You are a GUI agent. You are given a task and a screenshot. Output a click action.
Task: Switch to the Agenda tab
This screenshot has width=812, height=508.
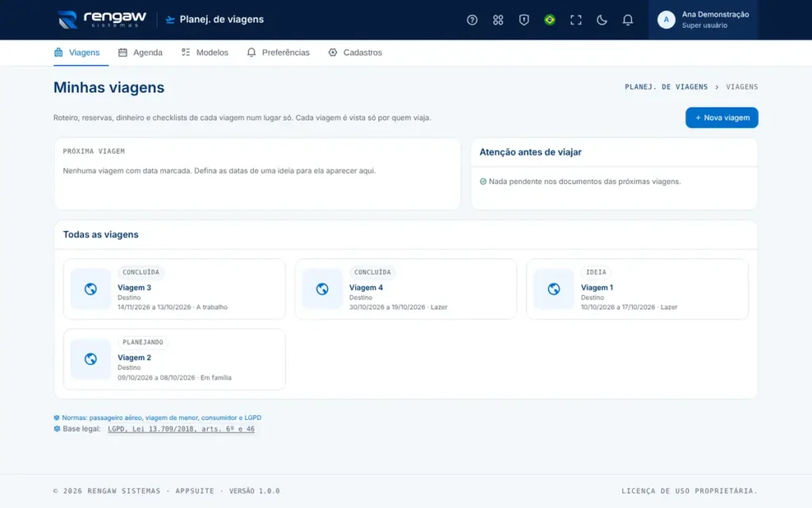140,52
